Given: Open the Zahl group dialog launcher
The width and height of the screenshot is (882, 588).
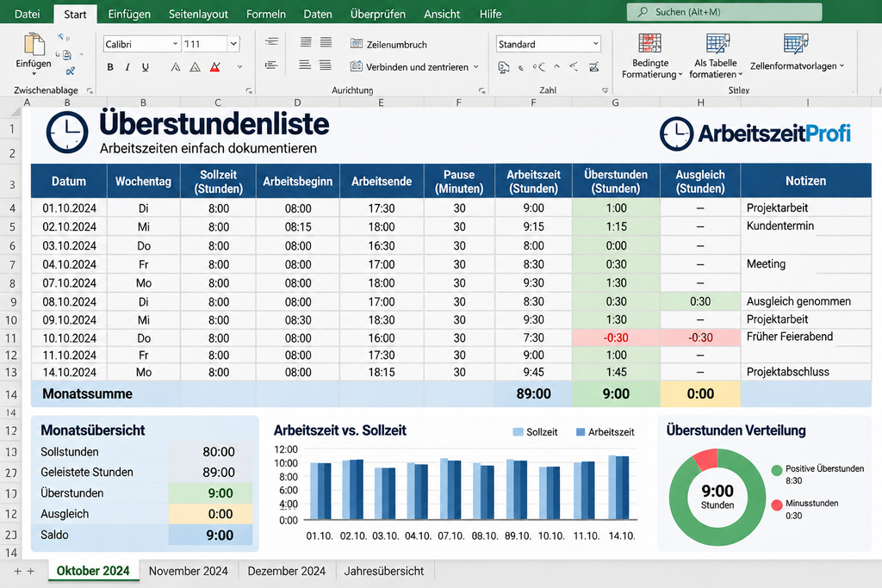Looking at the screenshot, I should click(606, 90).
